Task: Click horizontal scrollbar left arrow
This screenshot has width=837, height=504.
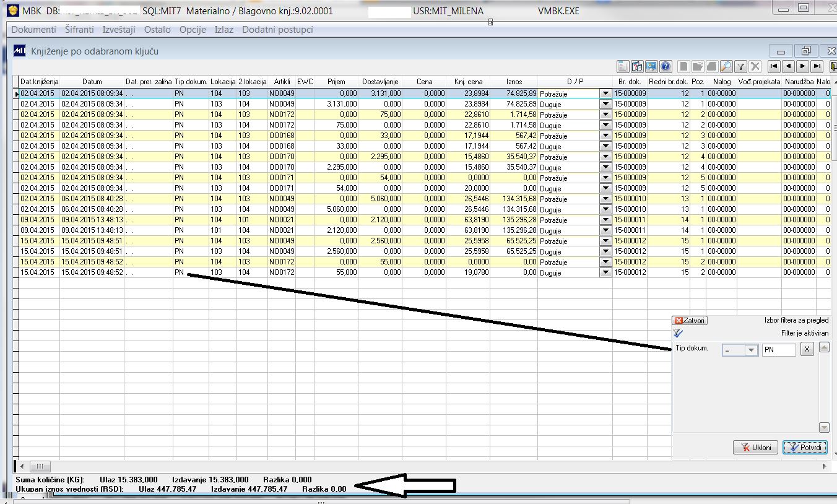Action: [x=22, y=466]
